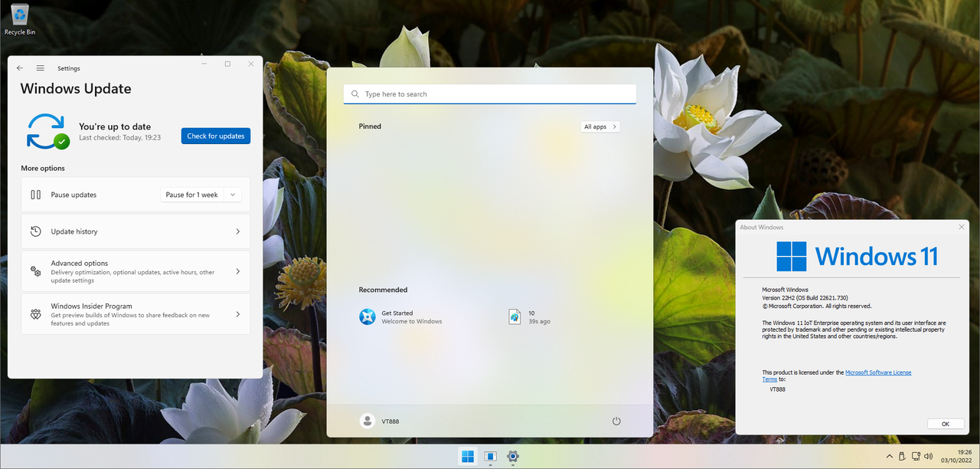The height and width of the screenshot is (469, 980).
Task: Click the Windows Insider Program heart icon
Action: coord(36,314)
